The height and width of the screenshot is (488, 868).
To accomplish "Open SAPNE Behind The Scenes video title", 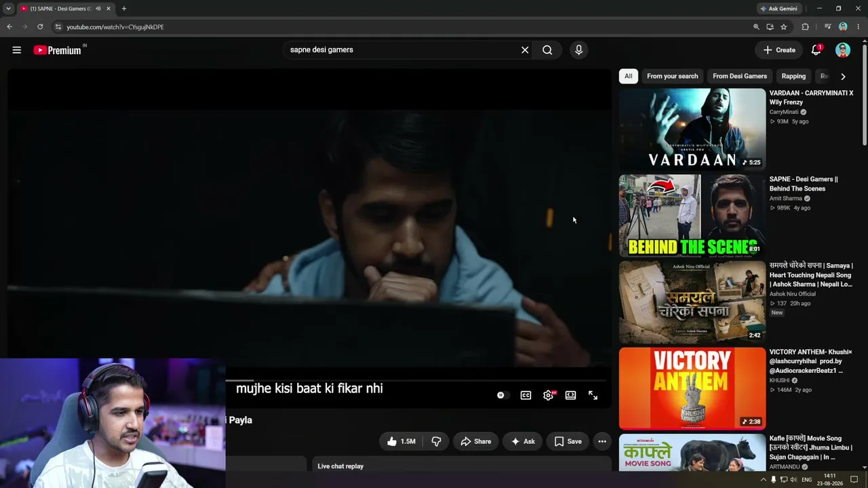I will [804, 184].
